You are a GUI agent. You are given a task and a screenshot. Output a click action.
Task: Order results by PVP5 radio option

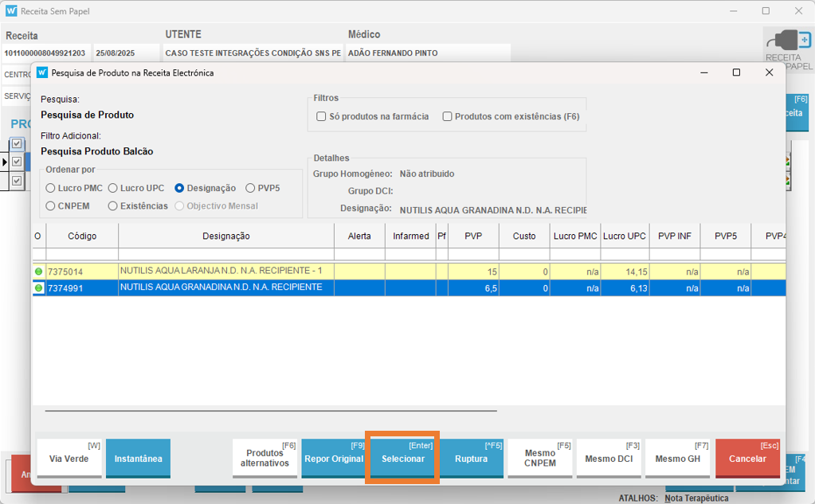[x=250, y=188]
